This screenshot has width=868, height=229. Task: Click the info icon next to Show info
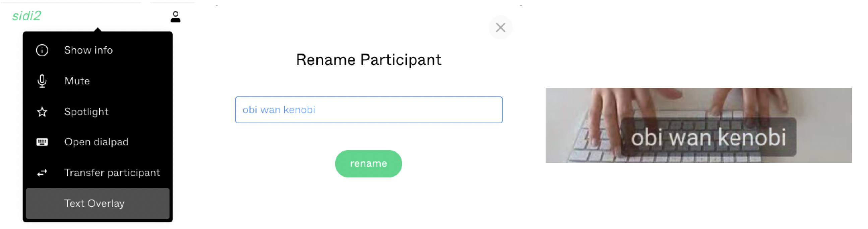coord(42,50)
